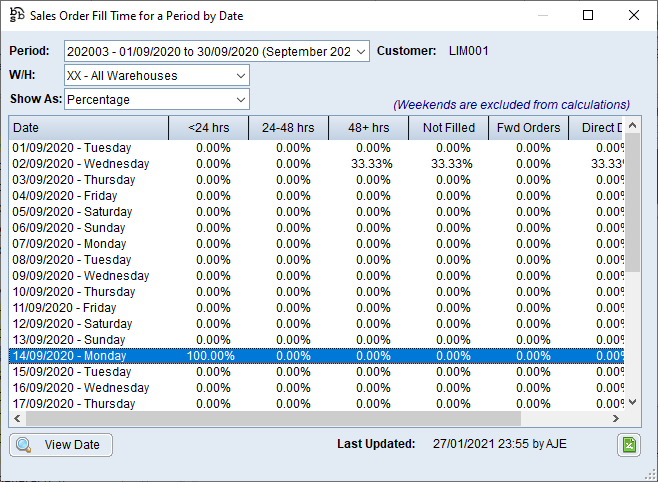658x482 pixels.
Task: Click the Not Filled column header
Action: pos(448,128)
